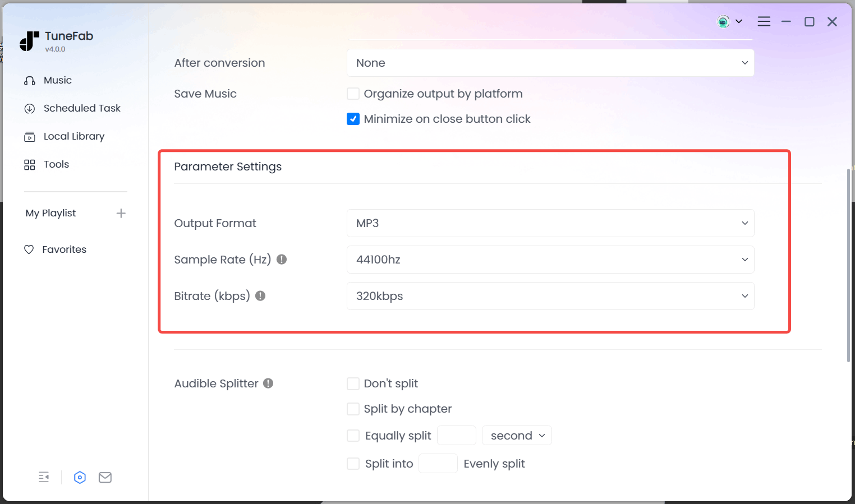Click the Audible Splitter info icon
The width and height of the screenshot is (855, 504).
coord(268,383)
